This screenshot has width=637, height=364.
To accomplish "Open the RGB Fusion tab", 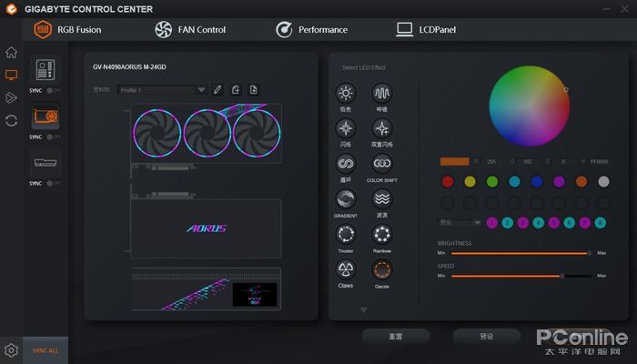I will [67, 30].
